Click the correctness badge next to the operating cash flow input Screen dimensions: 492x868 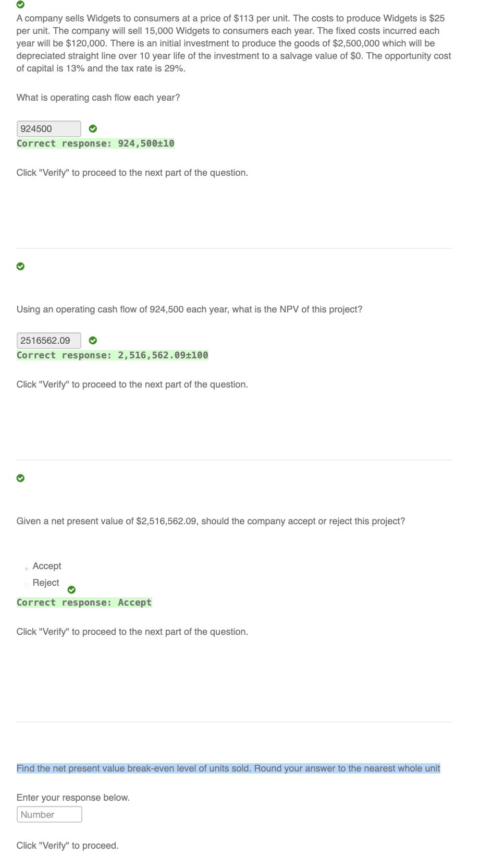point(93,128)
